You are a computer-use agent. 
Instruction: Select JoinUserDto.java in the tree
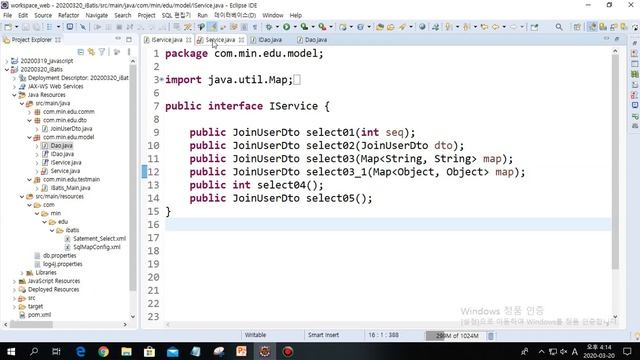[x=71, y=129]
